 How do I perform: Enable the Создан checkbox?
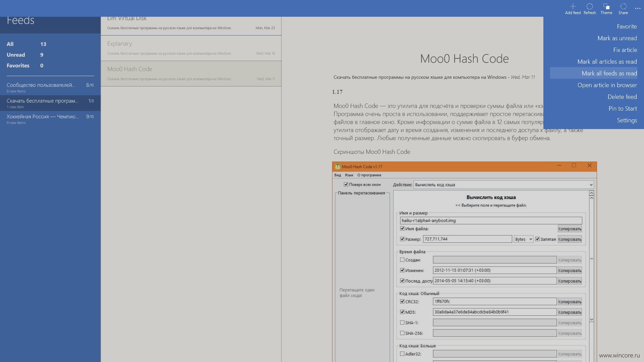(x=402, y=260)
